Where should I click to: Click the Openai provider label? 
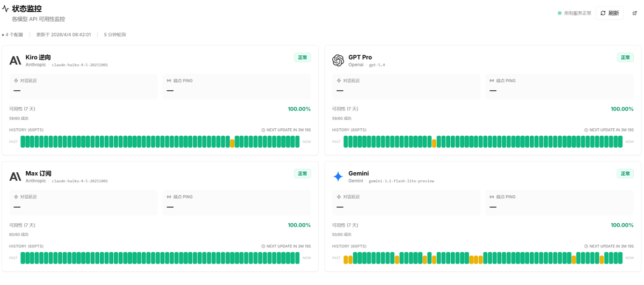click(356, 65)
